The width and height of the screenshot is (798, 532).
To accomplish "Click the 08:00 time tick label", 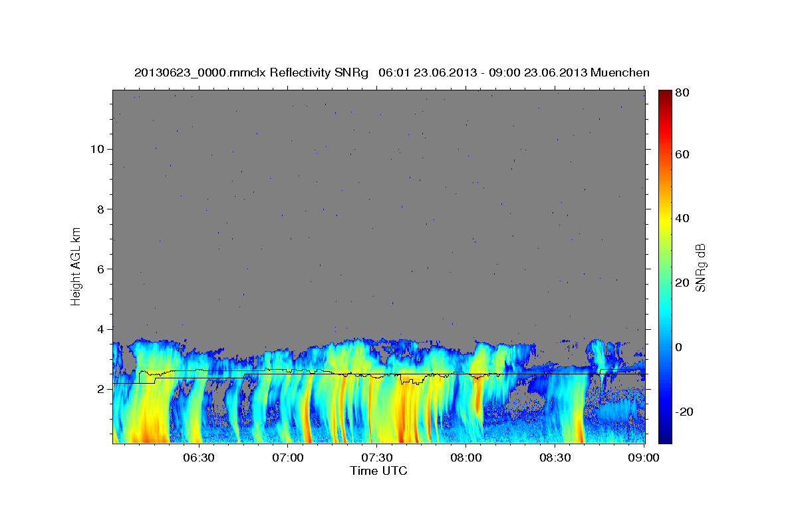I will coord(466,458).
